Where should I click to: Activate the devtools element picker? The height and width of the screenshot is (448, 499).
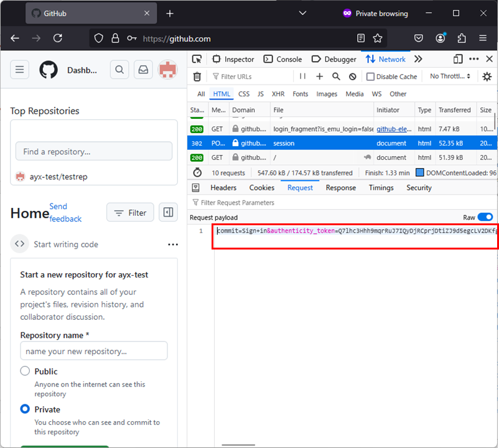(x=197, y=59)
